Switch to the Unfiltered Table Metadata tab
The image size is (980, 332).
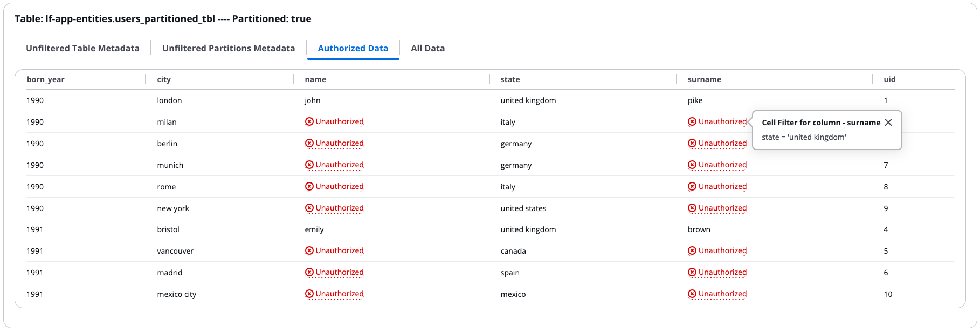[x=83, y=48]
